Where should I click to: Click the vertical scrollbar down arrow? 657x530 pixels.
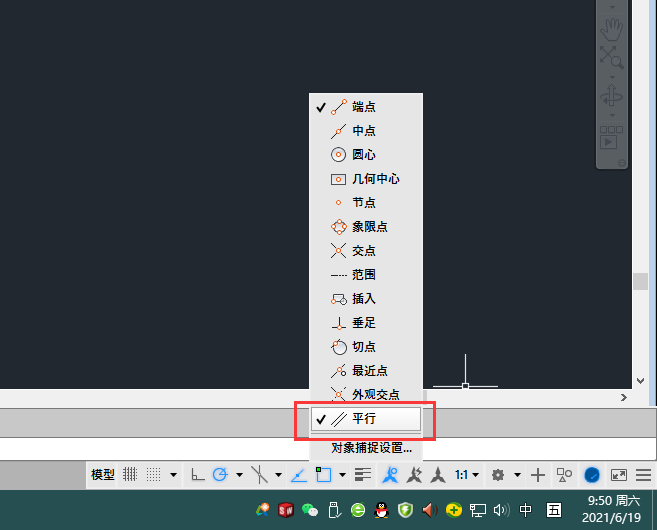coord(640,381)
